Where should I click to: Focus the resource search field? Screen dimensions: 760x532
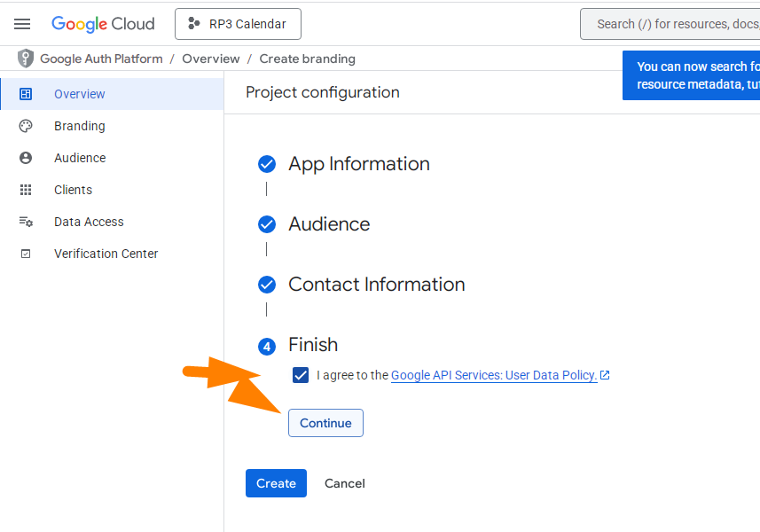point(674,24)
